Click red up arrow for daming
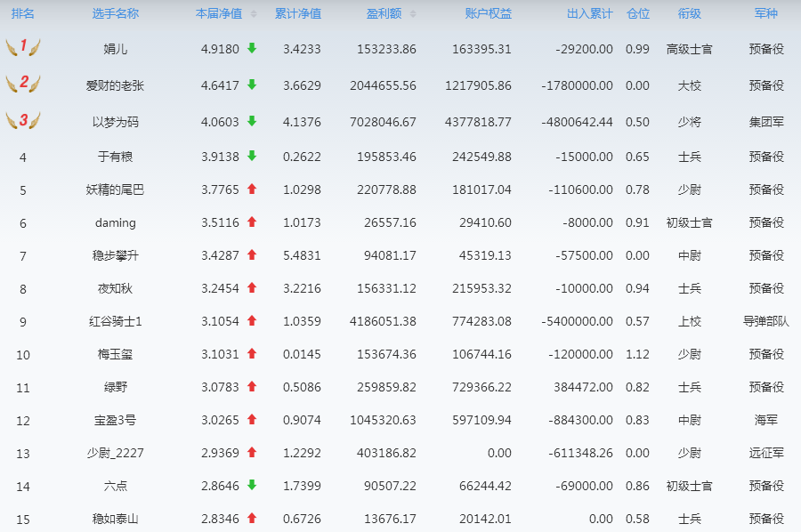Image resolution: width=801 pixels, height=532 pixels. pyautogui.click(x=252, y=222)
